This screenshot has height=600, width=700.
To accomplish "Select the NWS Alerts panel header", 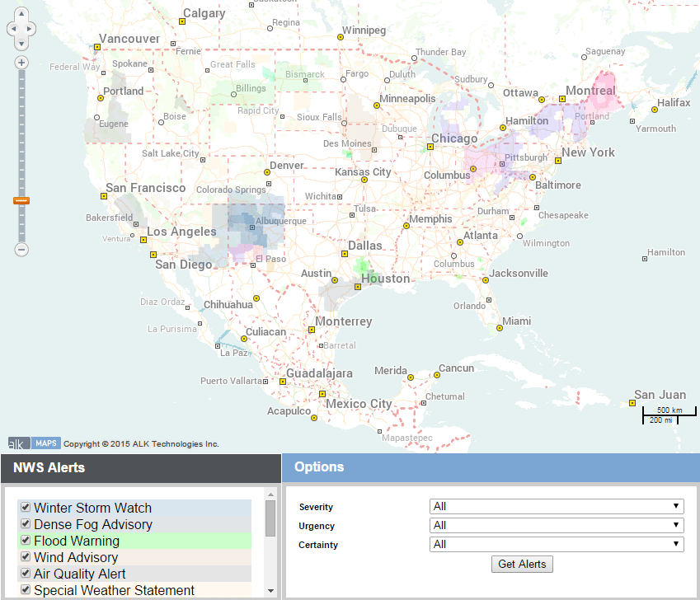I will [51, 468].
